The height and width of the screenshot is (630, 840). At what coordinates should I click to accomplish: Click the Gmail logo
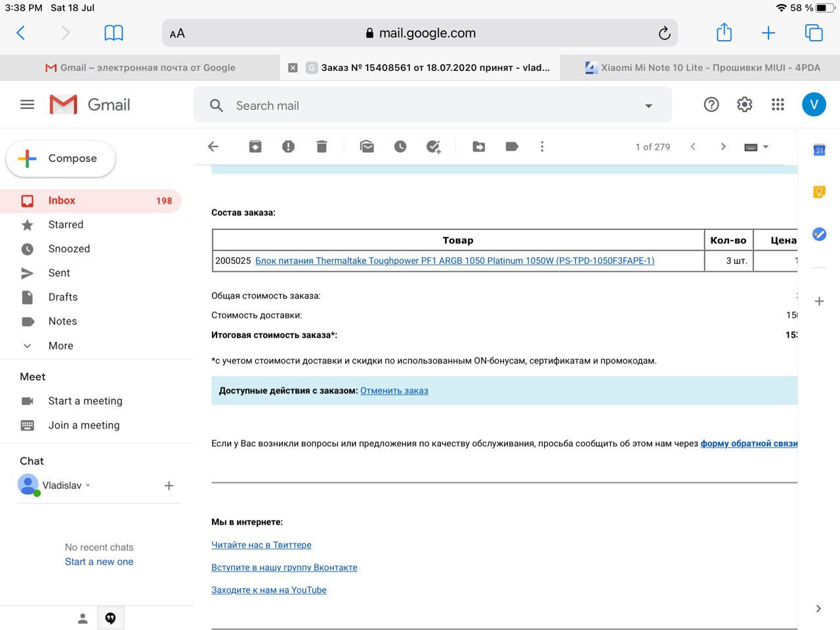tap(90, 104)
